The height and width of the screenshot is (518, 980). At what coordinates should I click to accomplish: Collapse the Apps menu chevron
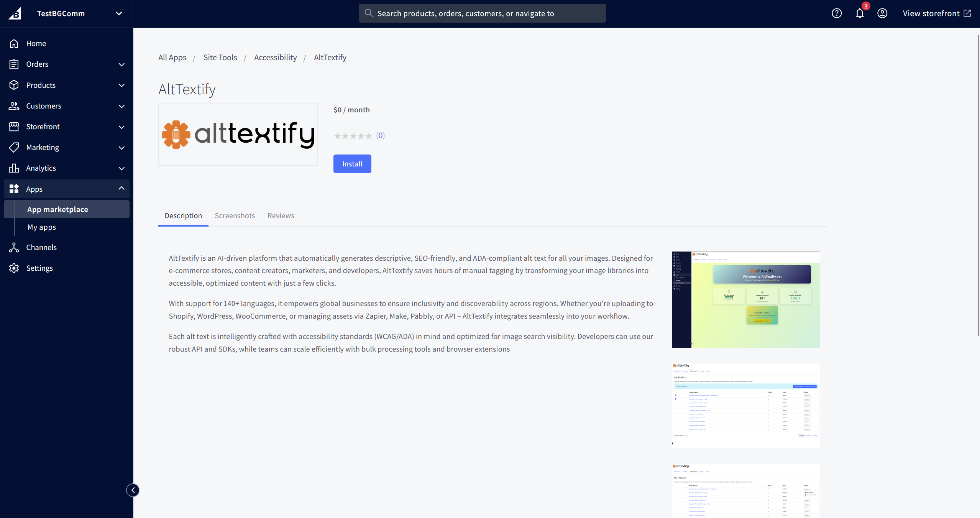pyautogui.click(x=121, y=188)
